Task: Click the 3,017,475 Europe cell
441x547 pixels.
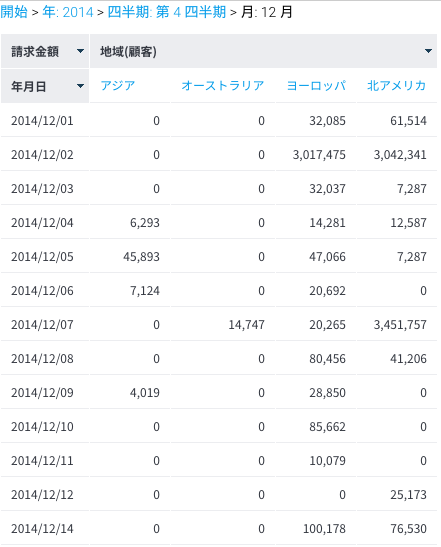Action: pyautogui.click(x=319, y=155)
